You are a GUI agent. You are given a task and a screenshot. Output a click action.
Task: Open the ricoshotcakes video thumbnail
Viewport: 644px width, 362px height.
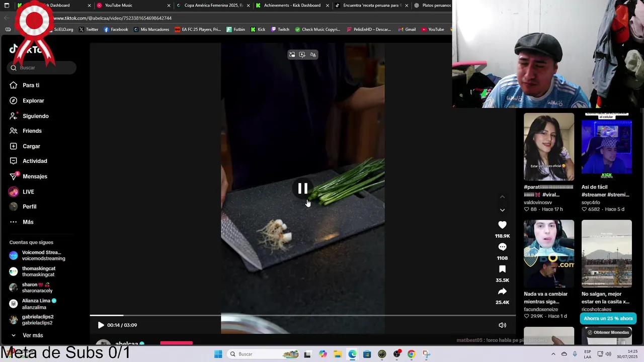607,254
